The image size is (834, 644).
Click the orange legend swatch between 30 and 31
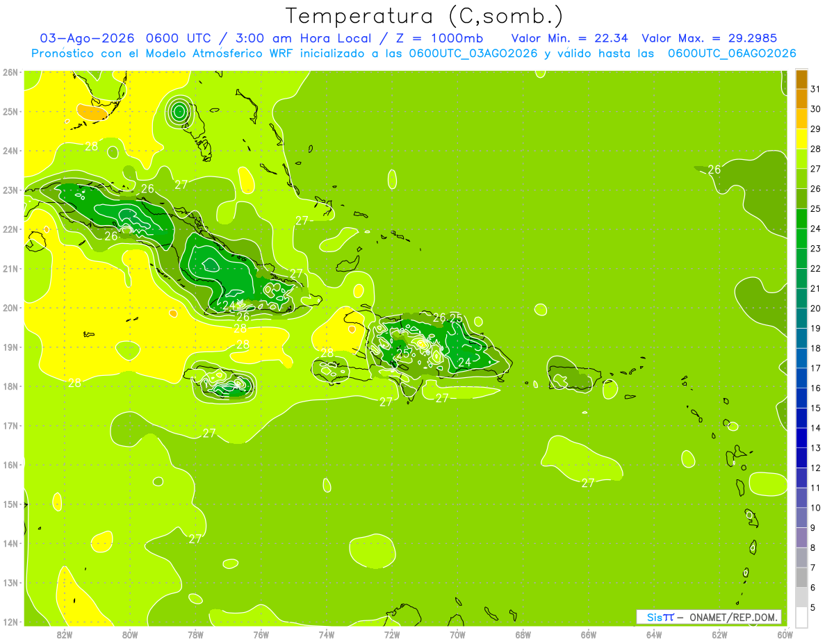801,99
